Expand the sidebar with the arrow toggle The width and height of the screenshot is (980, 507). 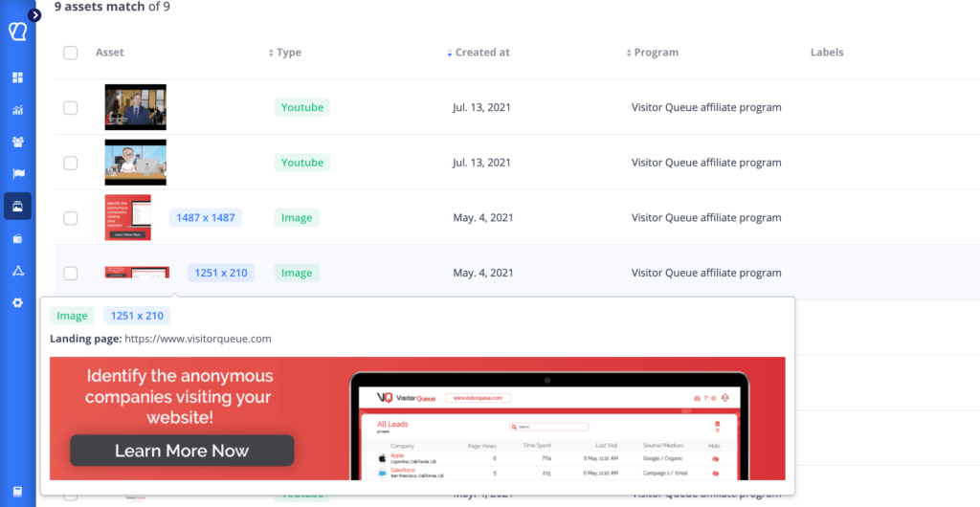point(34,15)
